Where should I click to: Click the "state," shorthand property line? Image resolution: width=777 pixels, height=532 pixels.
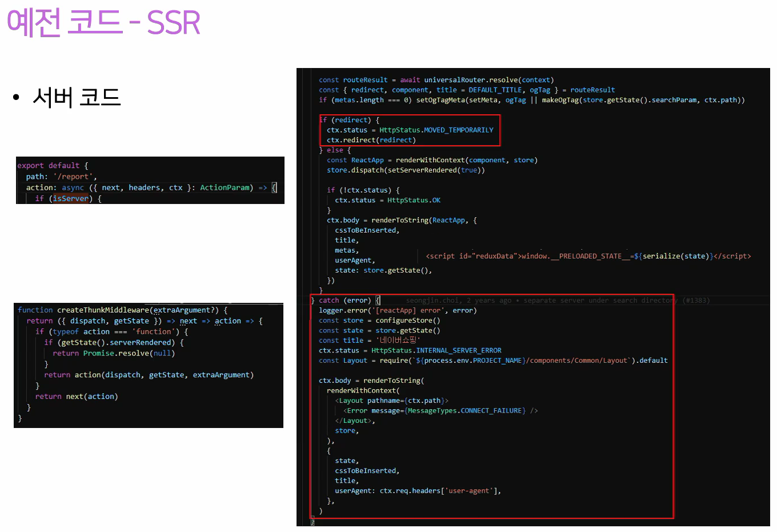pos(347,461)
